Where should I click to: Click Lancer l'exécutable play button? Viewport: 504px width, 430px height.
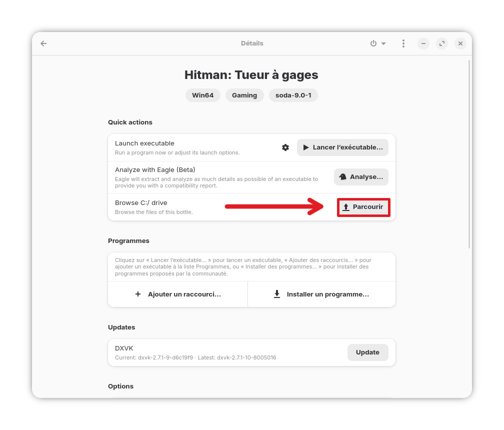pyautogui.click(x=342, y=147)
